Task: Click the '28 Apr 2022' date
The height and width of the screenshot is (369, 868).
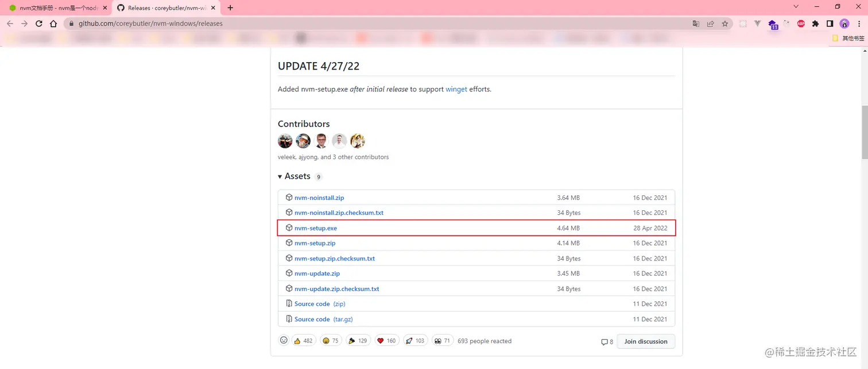Action: (x=650, y=228)
